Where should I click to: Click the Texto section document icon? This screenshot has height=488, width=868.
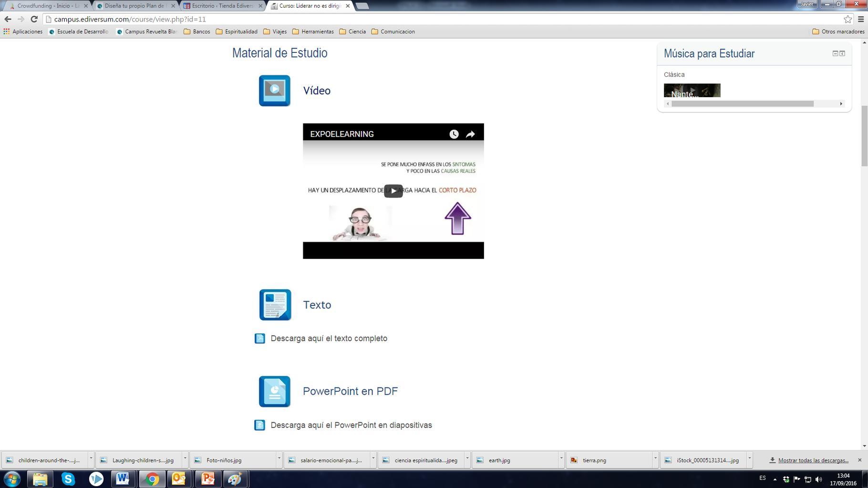click(275, 305)
